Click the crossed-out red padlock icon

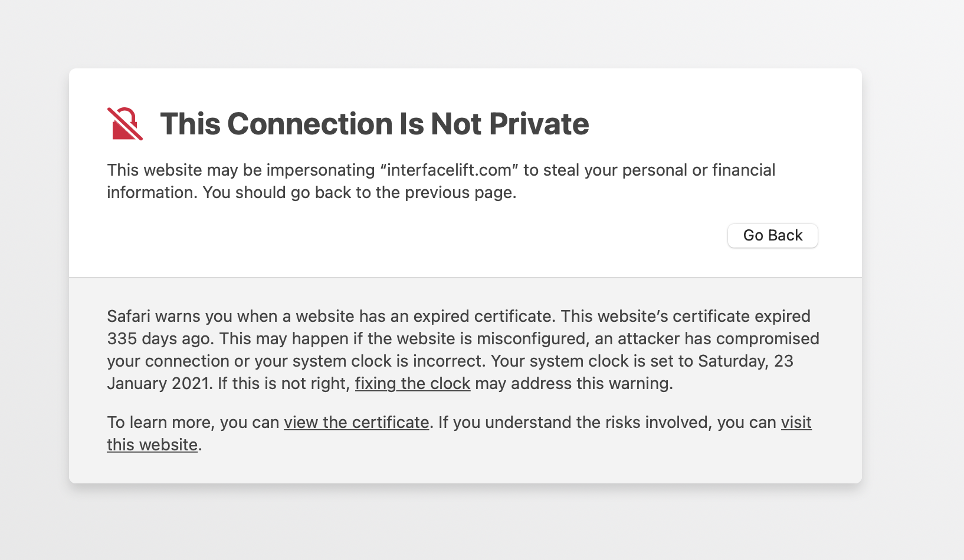point(125,124)
